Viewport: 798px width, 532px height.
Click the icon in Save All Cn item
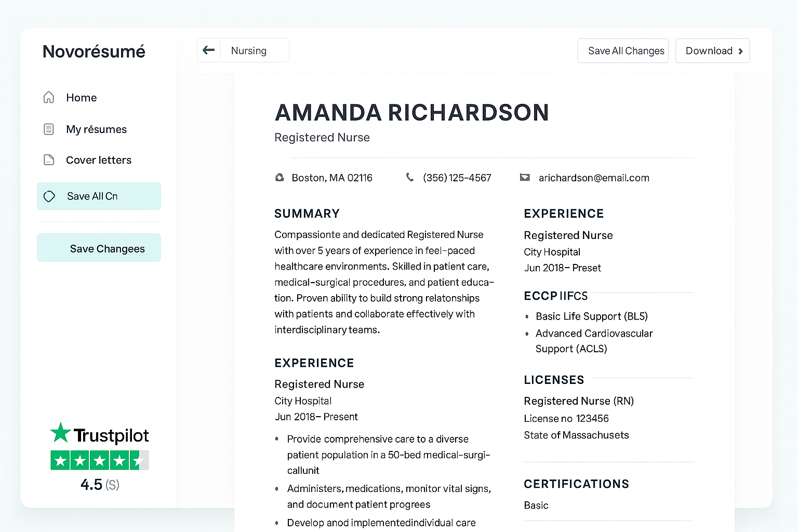pyautogui.click(x=49, y=196)
